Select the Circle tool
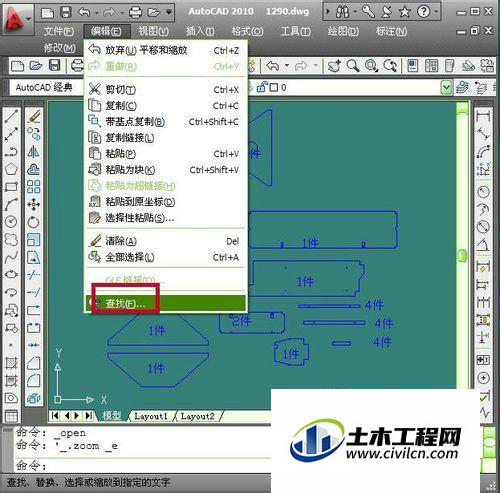Screen dimensions: 500x493 tap(11, 222)
